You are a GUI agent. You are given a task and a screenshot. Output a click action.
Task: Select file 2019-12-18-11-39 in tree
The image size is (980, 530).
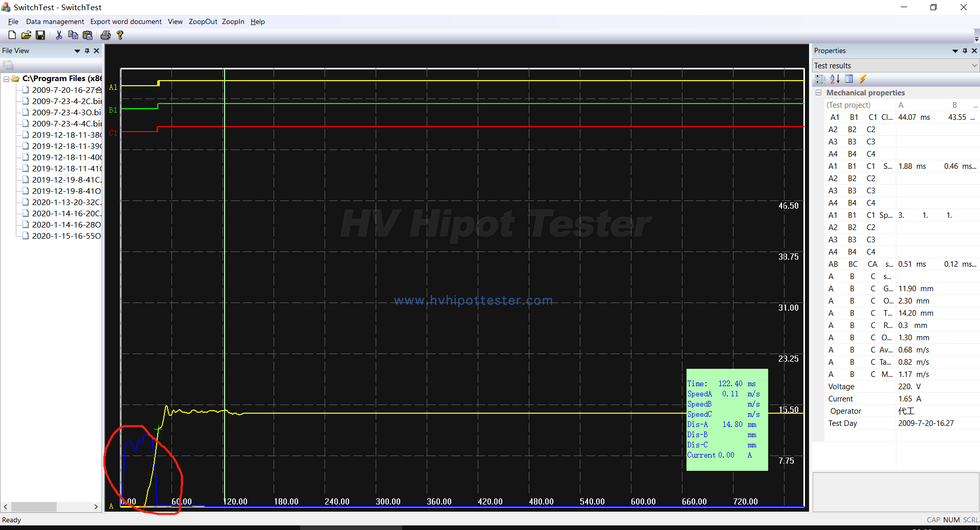[66, 146]
